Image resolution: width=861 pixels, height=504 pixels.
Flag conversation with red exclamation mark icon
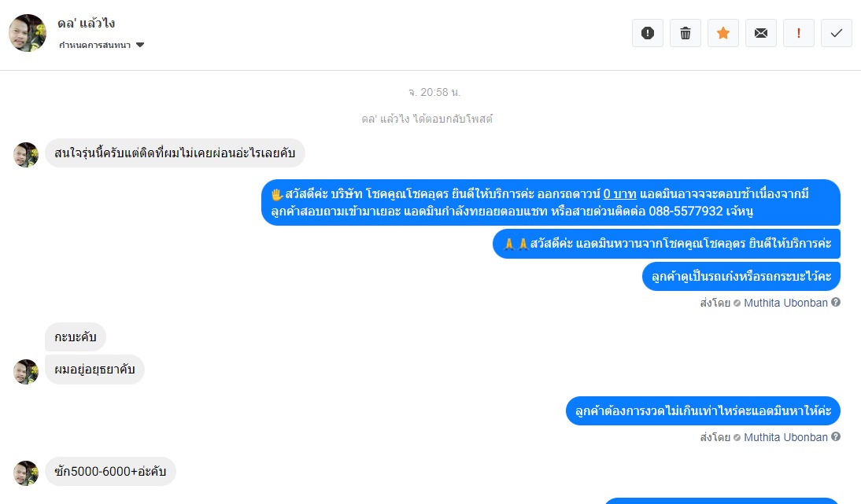tap(798, 34)
